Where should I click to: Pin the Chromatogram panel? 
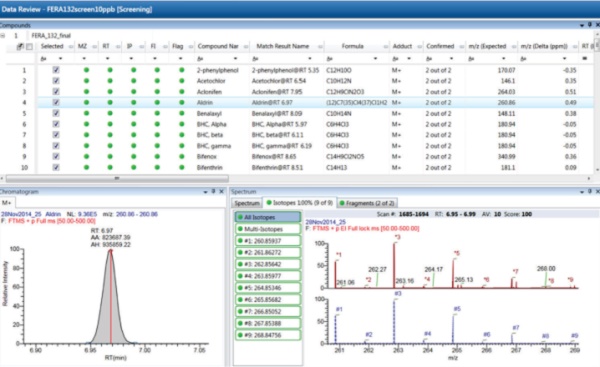[x=214, y=191]
